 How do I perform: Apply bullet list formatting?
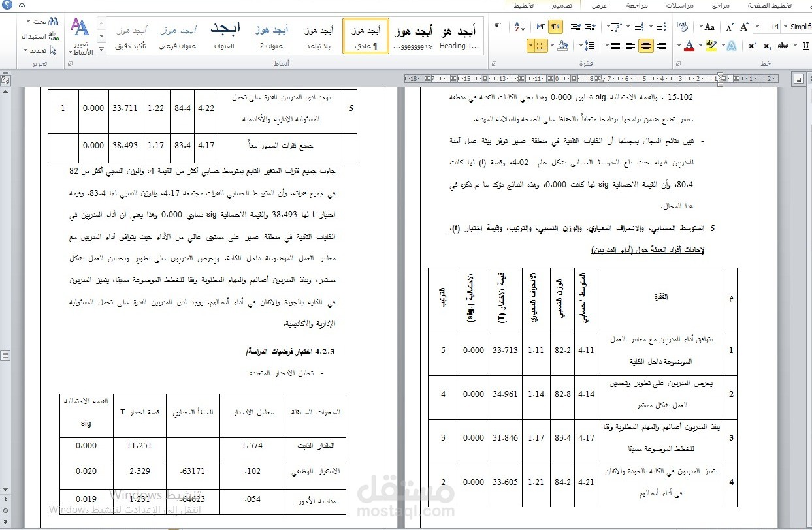661,27
